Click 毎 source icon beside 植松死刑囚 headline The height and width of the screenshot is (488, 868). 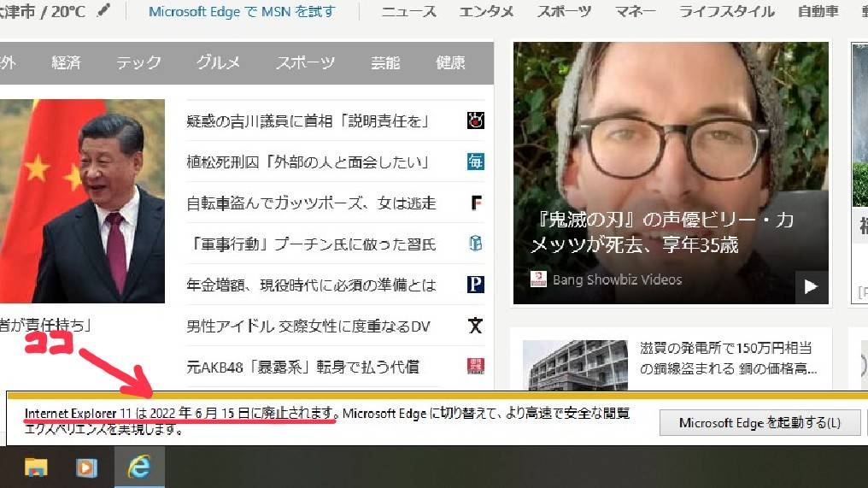pyautogui.click(x=476, y=162)
